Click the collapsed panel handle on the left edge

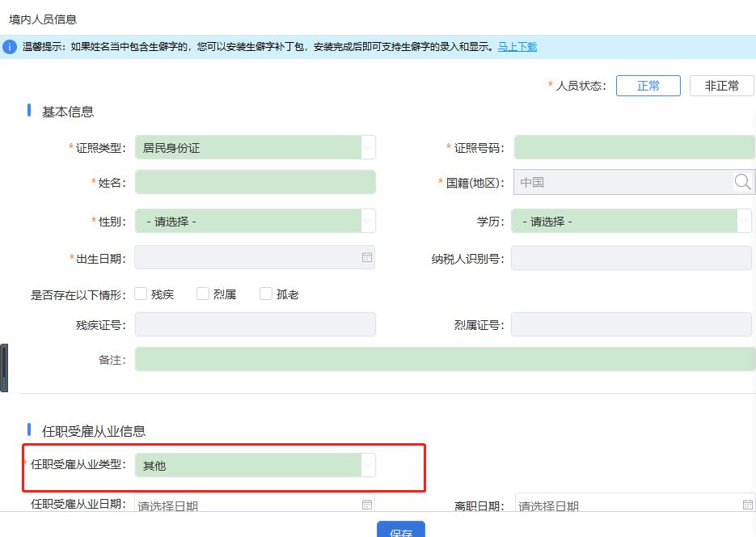coord(5,368)
